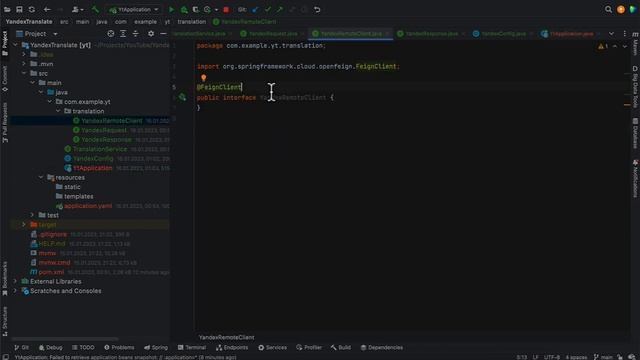640x360 pixels.
Task: Click the rollback undo arrow icon
Action: tap(317, 9)
